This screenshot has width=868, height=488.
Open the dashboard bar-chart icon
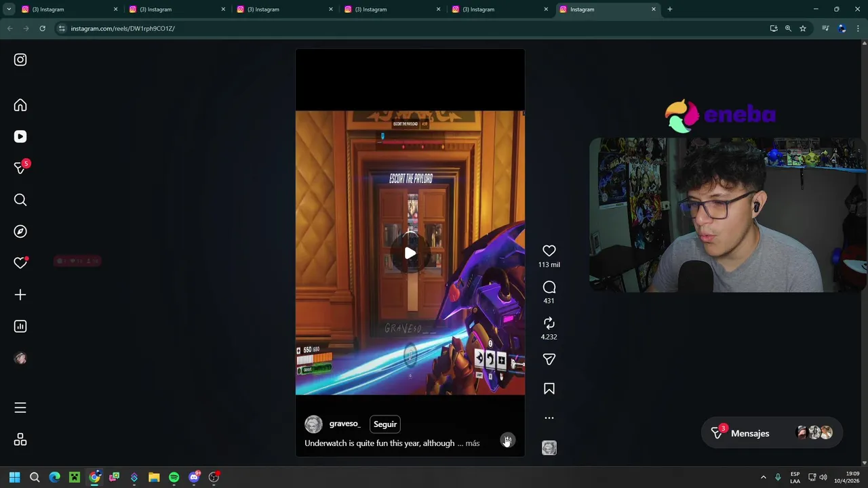pos(20,326)
